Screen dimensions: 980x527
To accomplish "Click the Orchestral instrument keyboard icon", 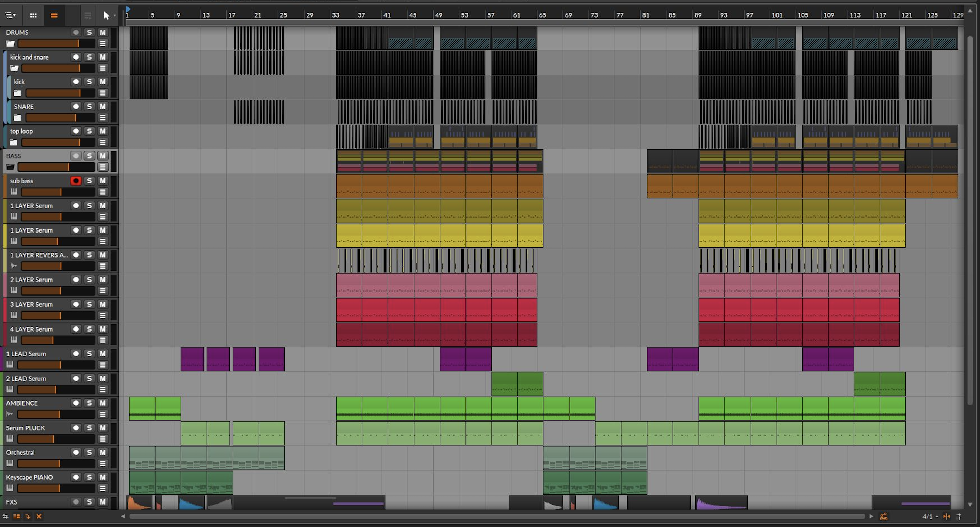I will click(x=10, y=463).
